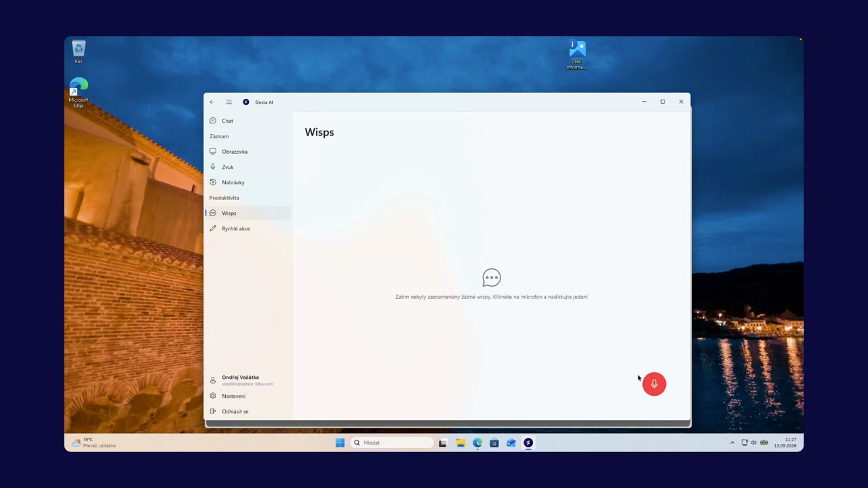Select the Koš recycle bin desktop icon
This screenshot has height=488, width=868.
(x=79, y=52)
